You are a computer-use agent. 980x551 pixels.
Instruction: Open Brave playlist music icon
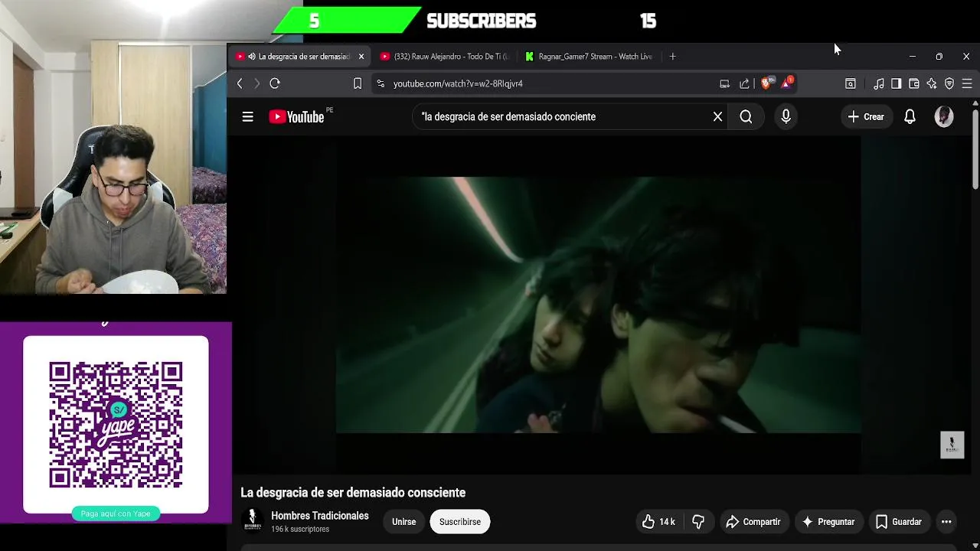point(879,83)
